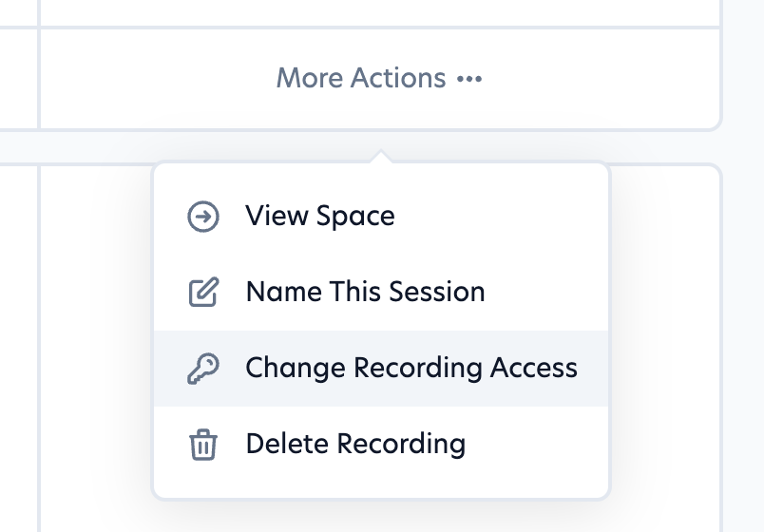Image resolution: width=764 pixels, height=532 pixels.
Task: Click the key icon for recording access
Action: point(203,369)
